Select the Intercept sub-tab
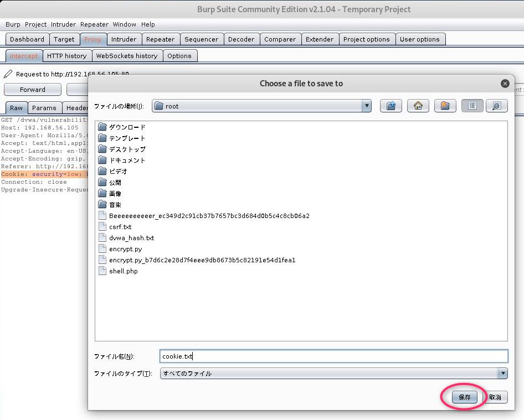This screenshot has width=524, height=420. (x=24, y=56)
